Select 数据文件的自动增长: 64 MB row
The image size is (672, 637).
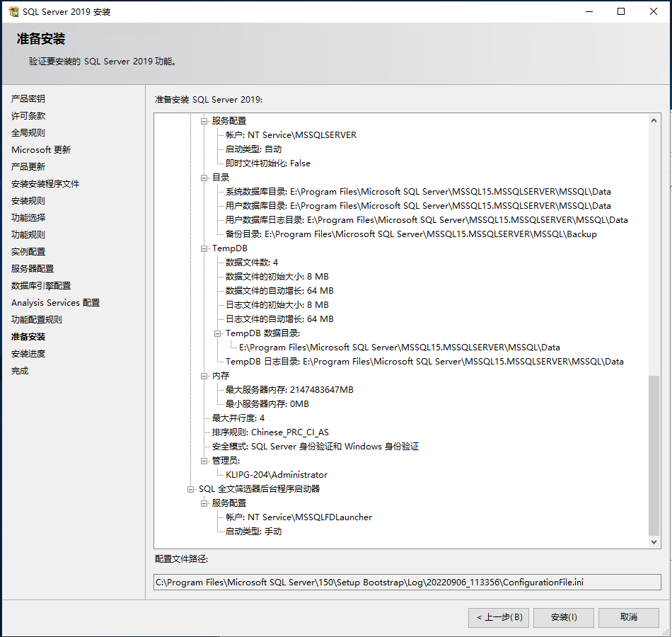click(x=280, y=291)
